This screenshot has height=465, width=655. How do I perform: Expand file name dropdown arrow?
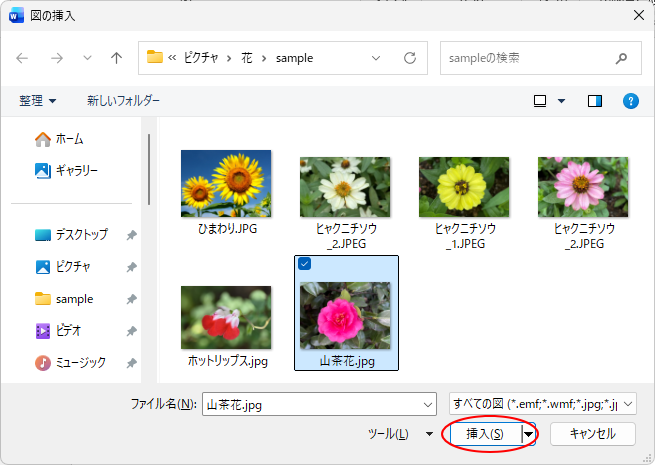click(428, 404)
